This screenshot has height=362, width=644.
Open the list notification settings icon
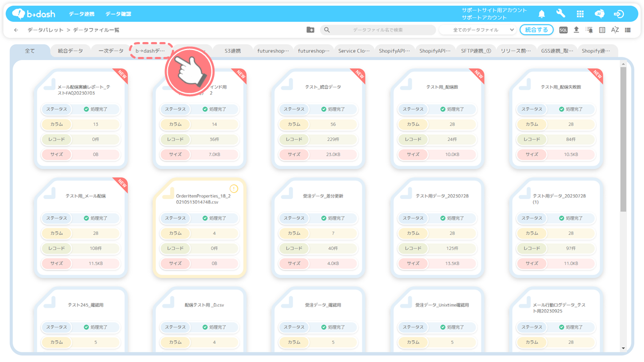click(589, 30)
